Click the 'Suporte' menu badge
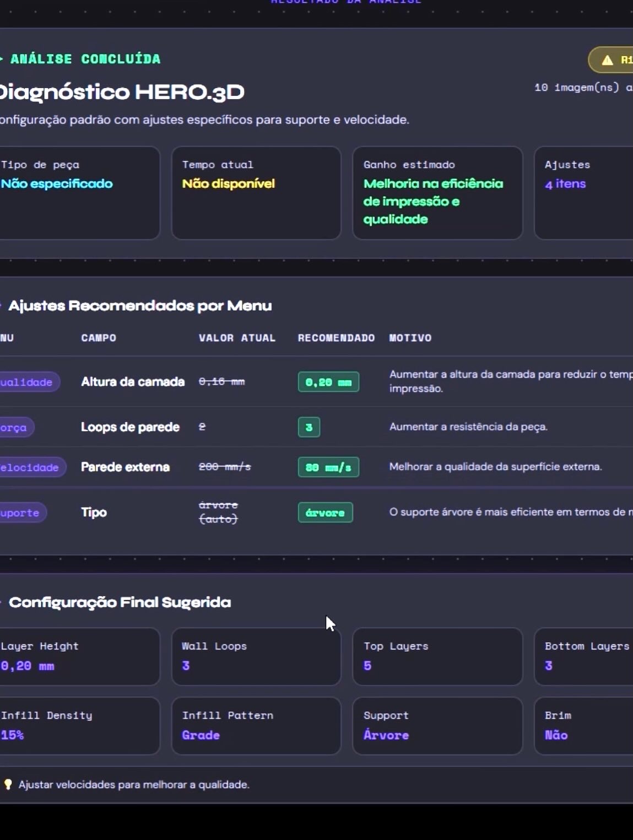 (23, 513)
